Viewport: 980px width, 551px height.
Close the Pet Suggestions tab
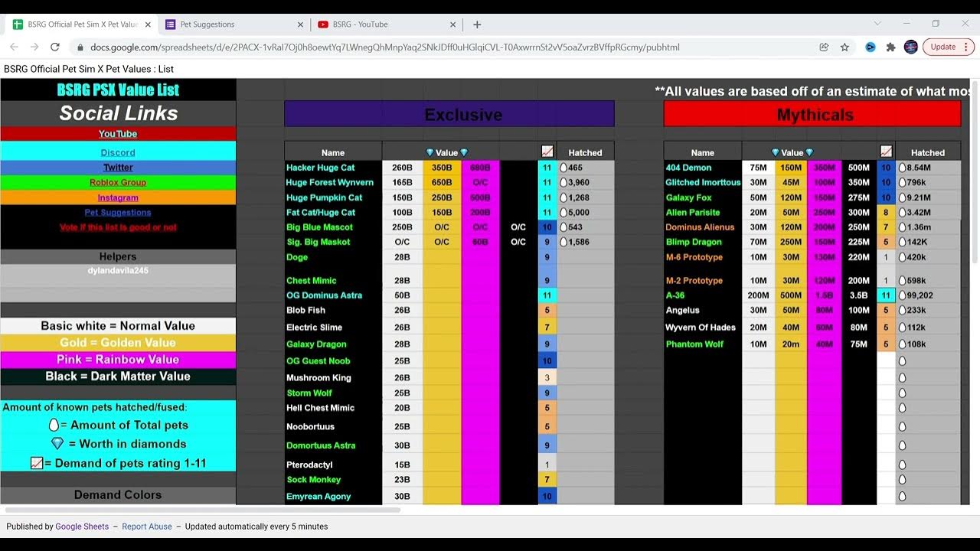[300, 24]
